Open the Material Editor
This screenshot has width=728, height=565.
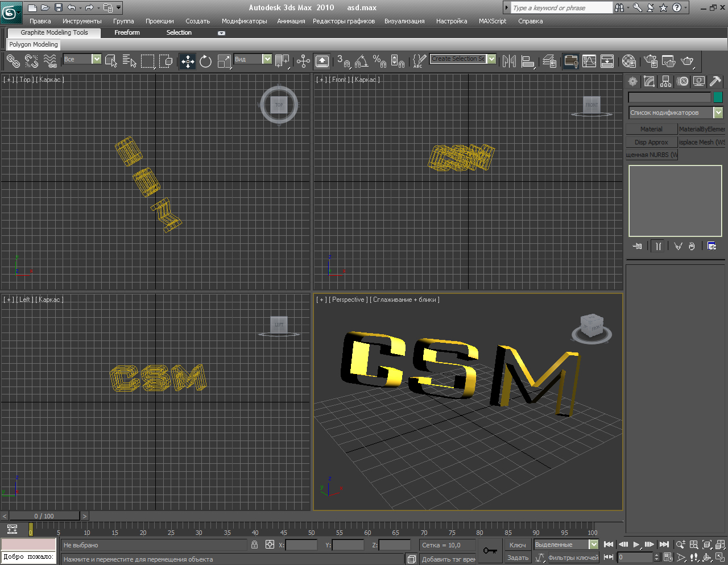point(628,61)
